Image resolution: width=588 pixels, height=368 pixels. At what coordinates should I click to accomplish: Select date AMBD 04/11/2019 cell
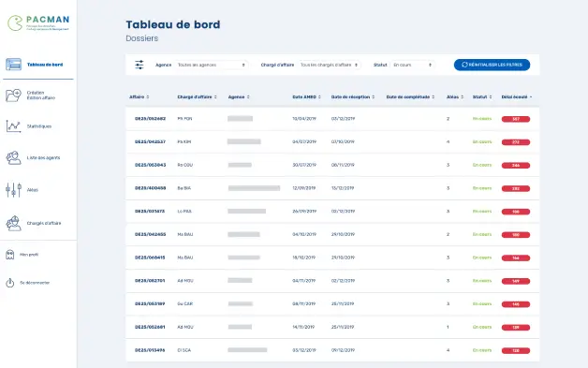[x=304, y=281]
